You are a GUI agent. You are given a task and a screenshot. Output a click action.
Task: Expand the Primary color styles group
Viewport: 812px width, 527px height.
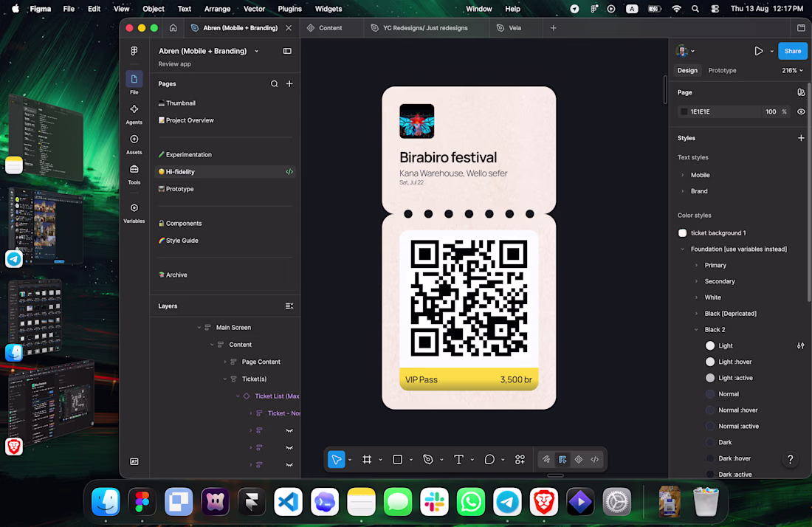tap(696, 265)
